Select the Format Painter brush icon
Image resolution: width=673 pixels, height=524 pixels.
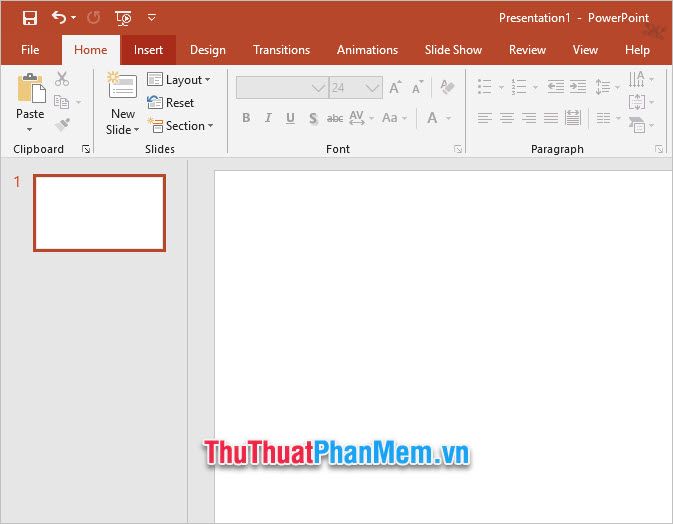click(x=62, y=125)
